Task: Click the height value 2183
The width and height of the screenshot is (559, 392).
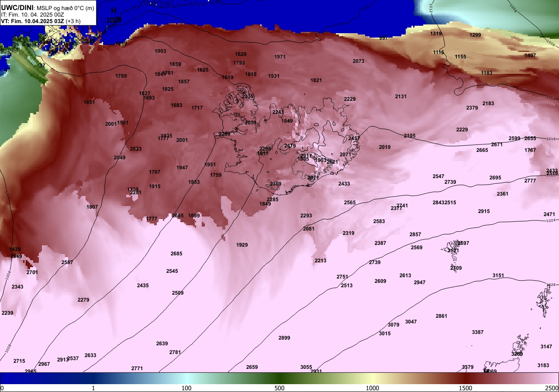Action: (488, 103)
